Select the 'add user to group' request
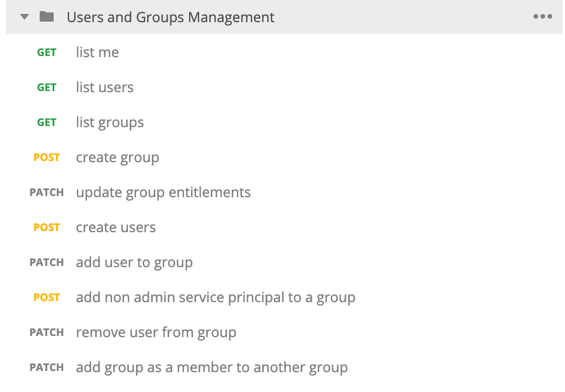This screenshot has width=565, height=392. point(134,262)
